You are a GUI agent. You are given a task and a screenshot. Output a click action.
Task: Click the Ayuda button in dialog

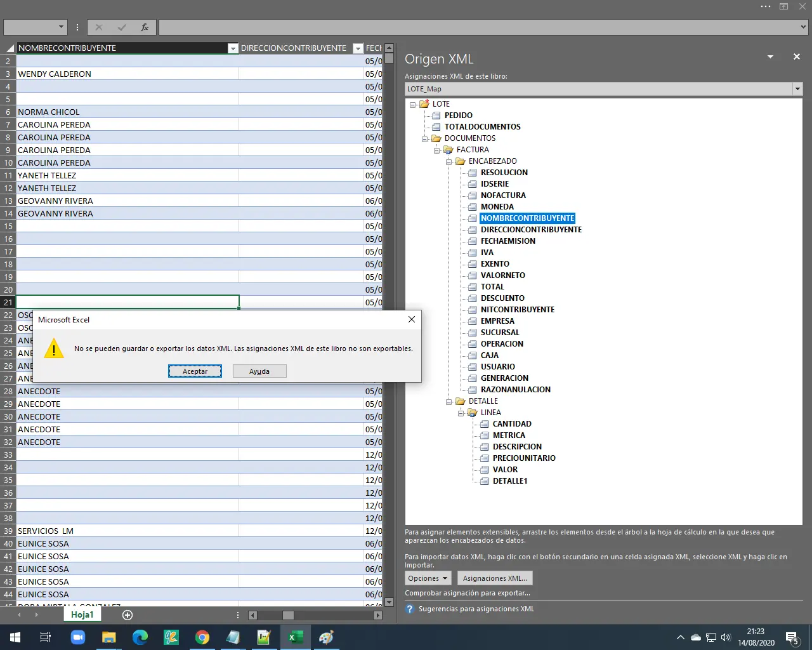coord(259,371)
